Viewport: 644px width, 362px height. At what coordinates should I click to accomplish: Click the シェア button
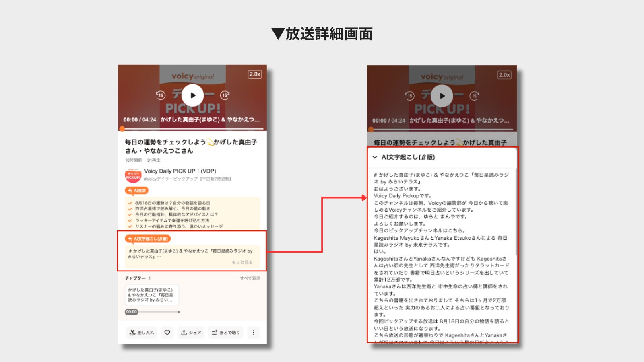pyautogui.click(x=191, y=333)
